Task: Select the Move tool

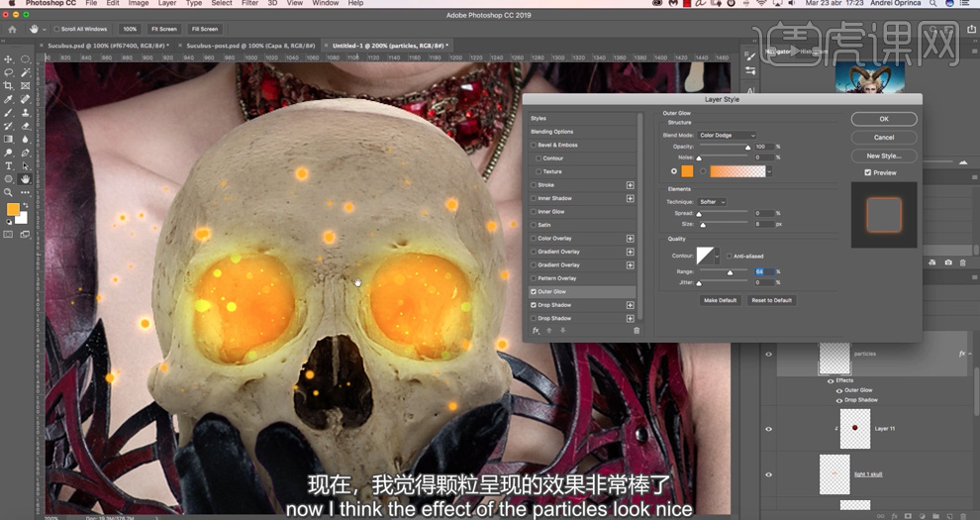Action: point(9,59)
